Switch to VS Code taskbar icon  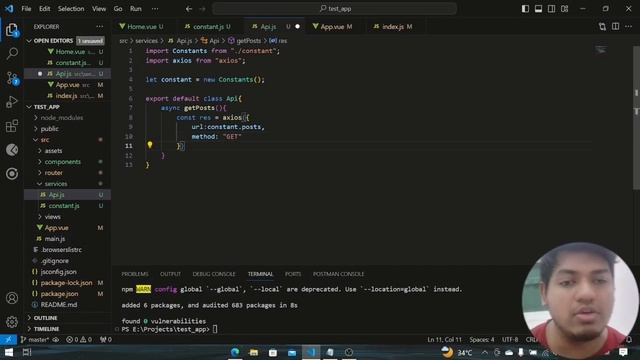tap(311, 352)
